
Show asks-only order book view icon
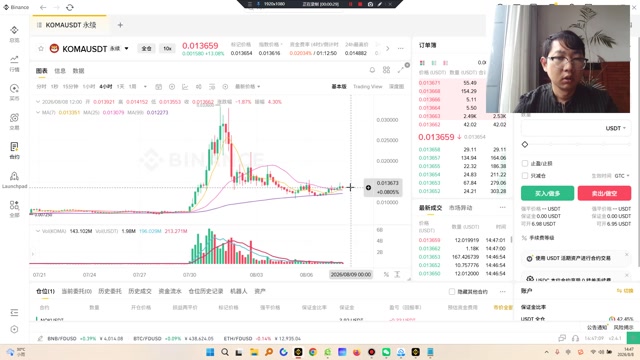(x=445, y=63)
